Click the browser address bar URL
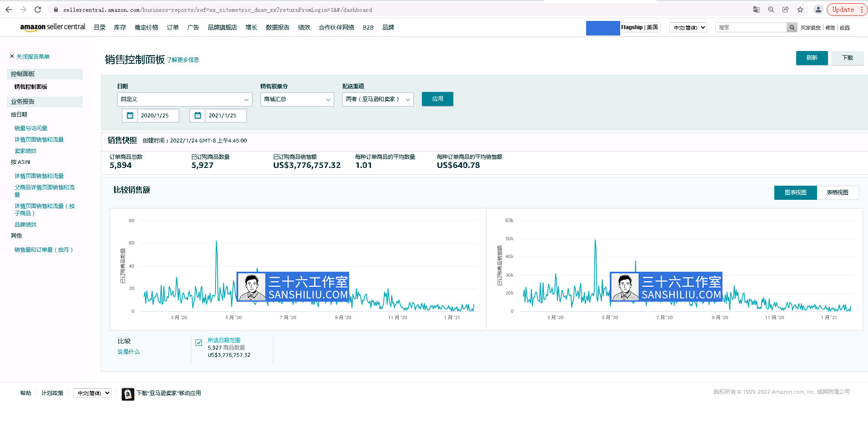The image size is (868, 431). [217, 10]
